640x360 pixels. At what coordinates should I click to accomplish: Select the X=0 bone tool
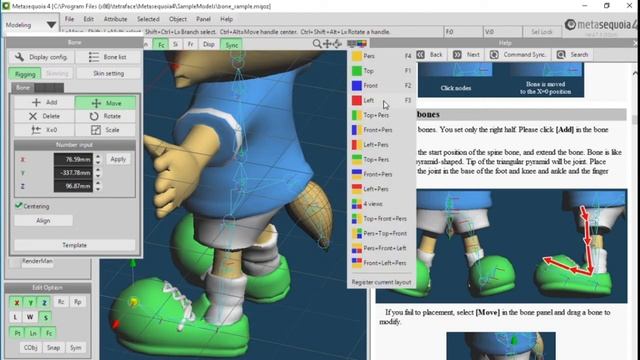44,130
